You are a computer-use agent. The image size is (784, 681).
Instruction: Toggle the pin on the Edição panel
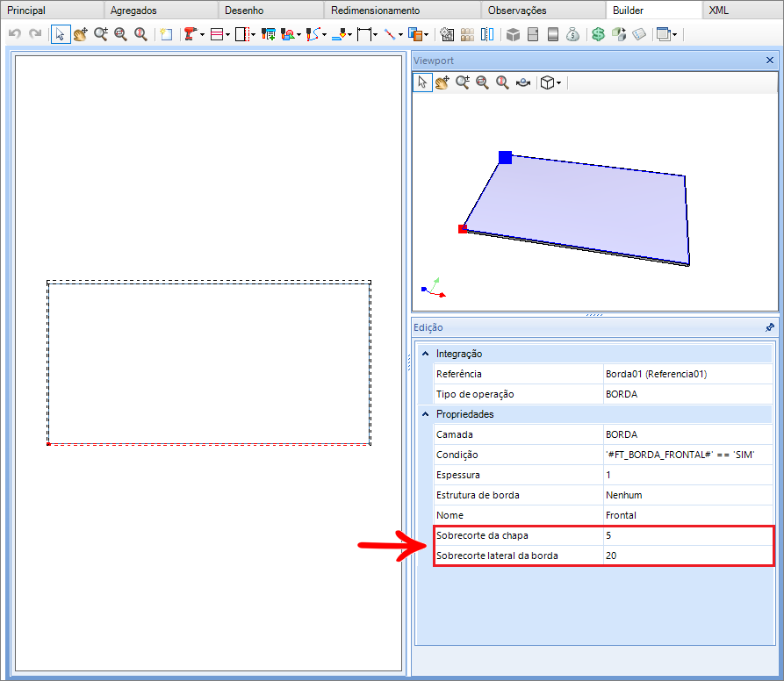[770, 327]
